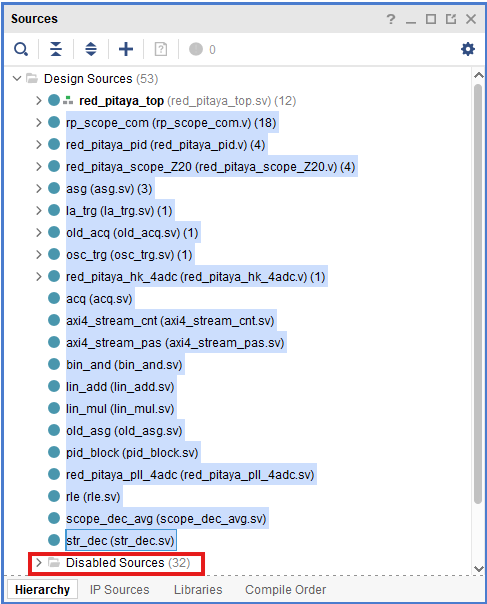
Task: Expand all sources in the hierarchy
Action: [x=91, y=49]
